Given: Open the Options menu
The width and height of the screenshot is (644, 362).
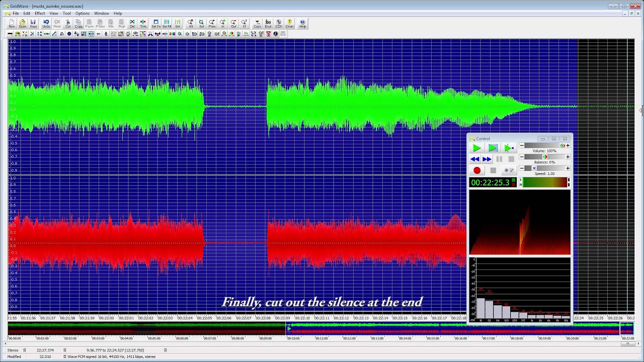Looking at the screenshot, I should pos(83,14).
